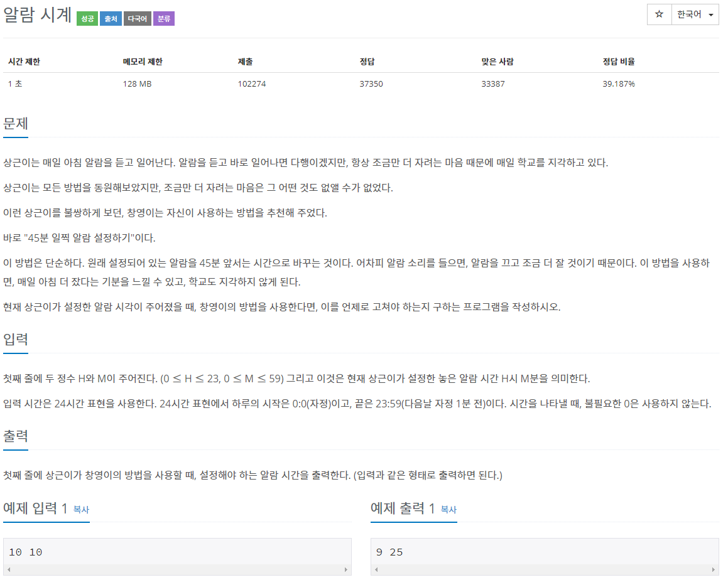This screenshot has width=728, height=580.
Task: Click right scroll arrow of example output box
Action: tap(714, 570)
